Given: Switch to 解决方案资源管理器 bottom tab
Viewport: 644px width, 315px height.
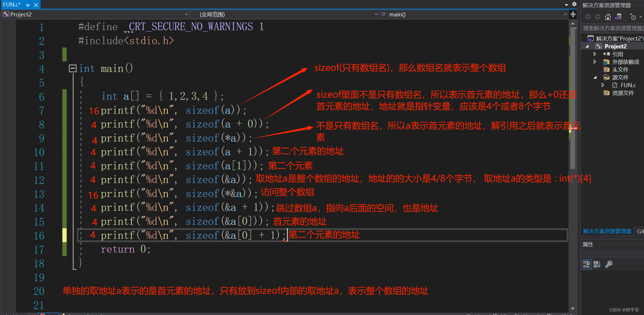Looking at the screenshot, I should pos(607,231).
